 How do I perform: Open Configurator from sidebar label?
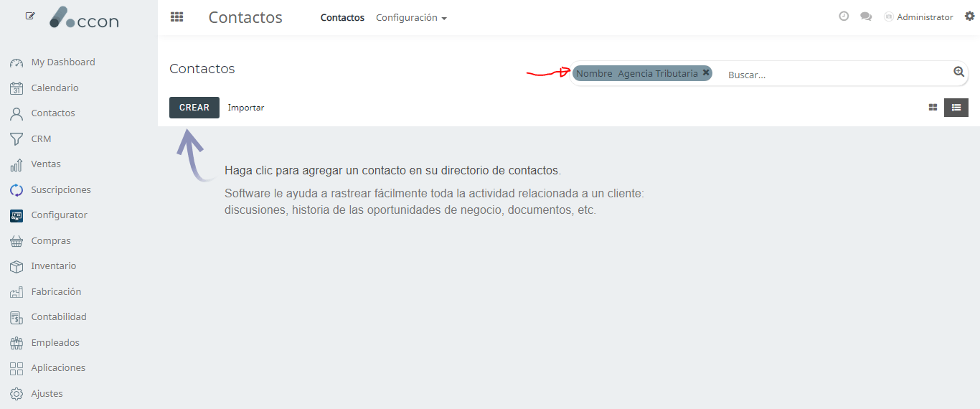coord(59,215)
